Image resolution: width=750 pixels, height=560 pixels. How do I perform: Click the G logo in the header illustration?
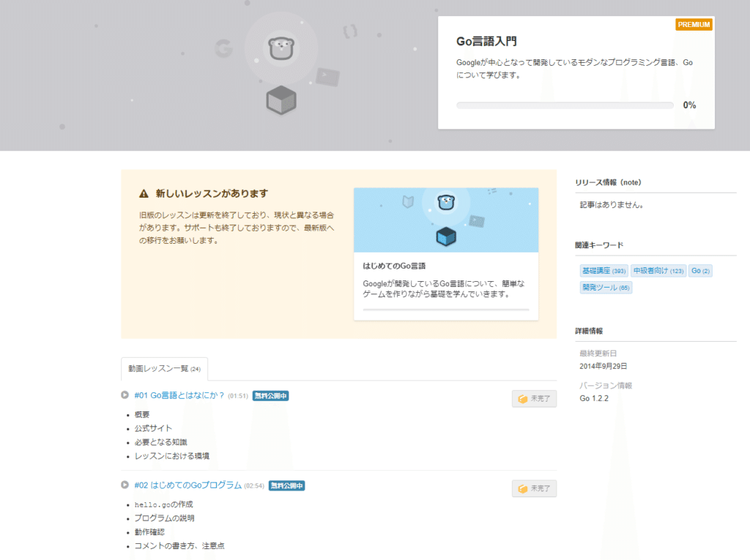click(225, 46)
